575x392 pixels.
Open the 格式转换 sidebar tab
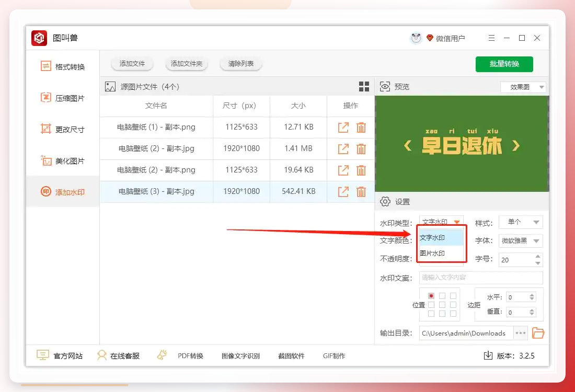[63, 66]
